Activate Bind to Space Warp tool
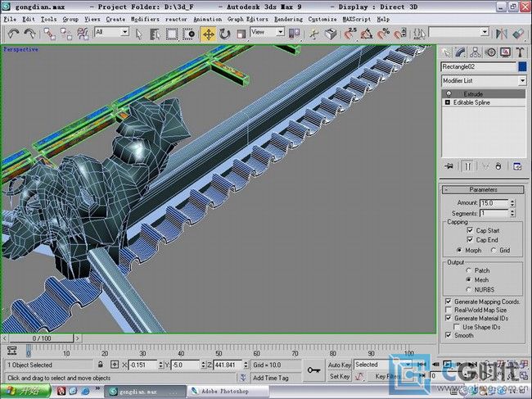This screenshot has height=399, width=532. (83, 34)
